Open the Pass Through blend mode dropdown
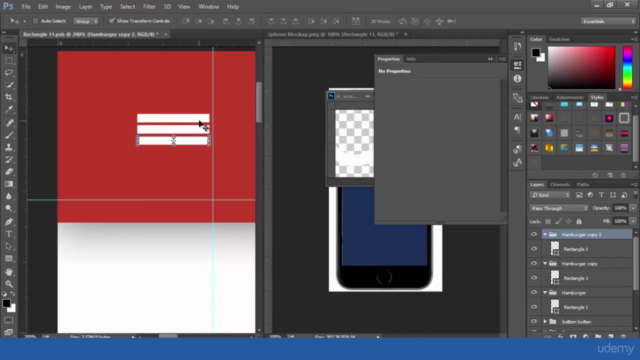 click(x=559, y=208)
